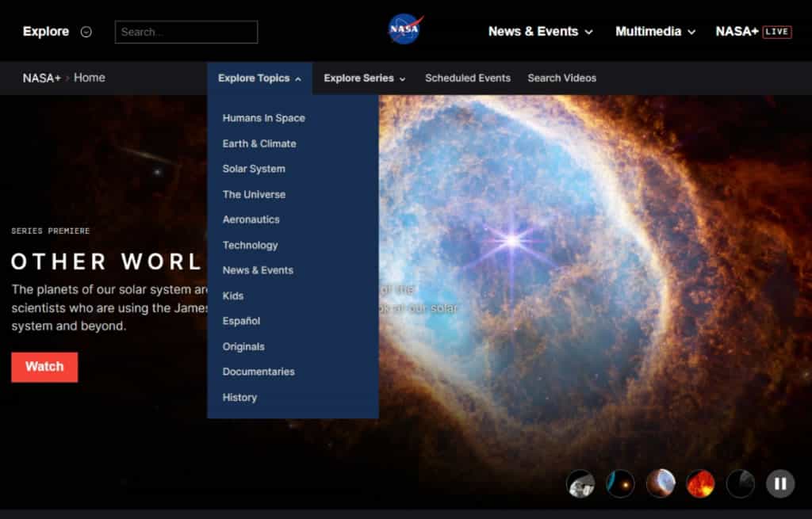Click the Home breadcrumb
This screenshot has width=812, height=519.
(x=90, y=78)
